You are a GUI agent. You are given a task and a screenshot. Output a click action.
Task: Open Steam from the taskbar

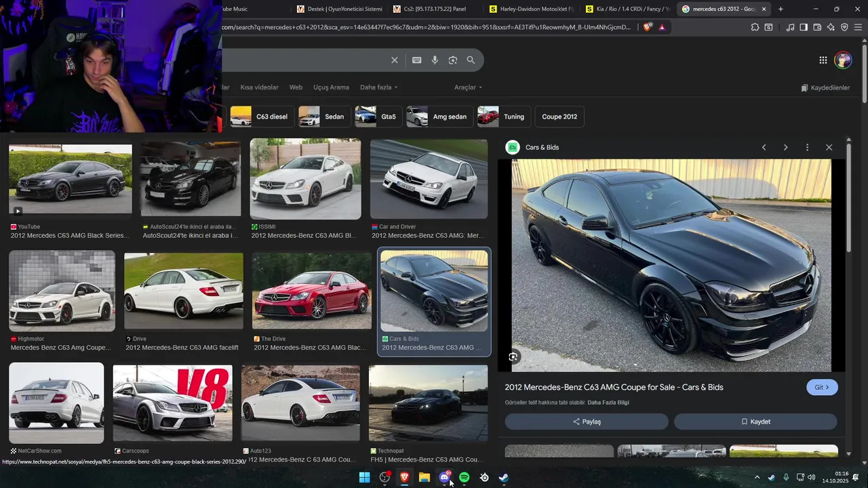tap(504, 477)
